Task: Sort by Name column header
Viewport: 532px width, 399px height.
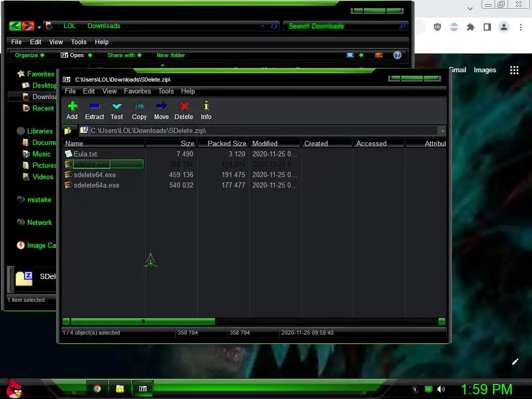Action: [x=104, y=143]
